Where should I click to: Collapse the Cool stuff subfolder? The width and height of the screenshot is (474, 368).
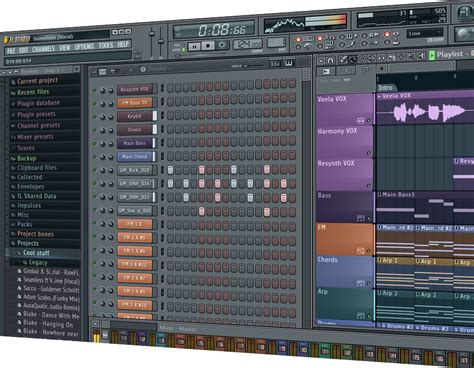pos(36,253)
